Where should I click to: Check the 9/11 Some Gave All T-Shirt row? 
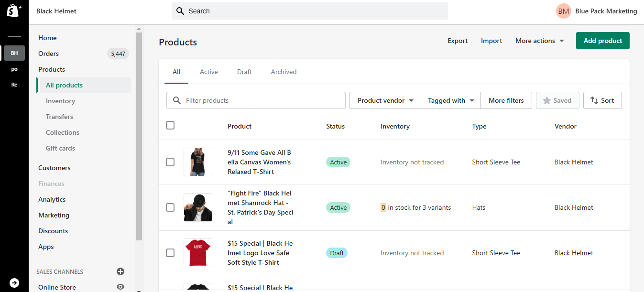pos(170,162)
